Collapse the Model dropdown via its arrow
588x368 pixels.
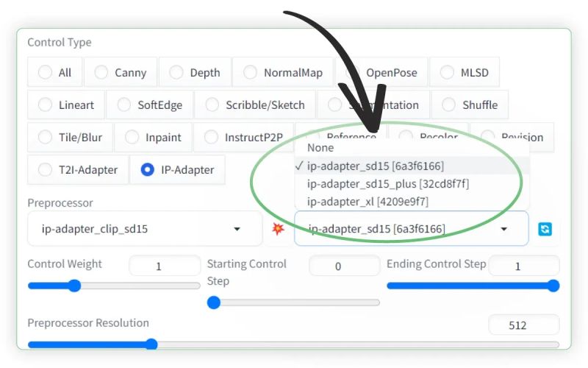(504, 229)
